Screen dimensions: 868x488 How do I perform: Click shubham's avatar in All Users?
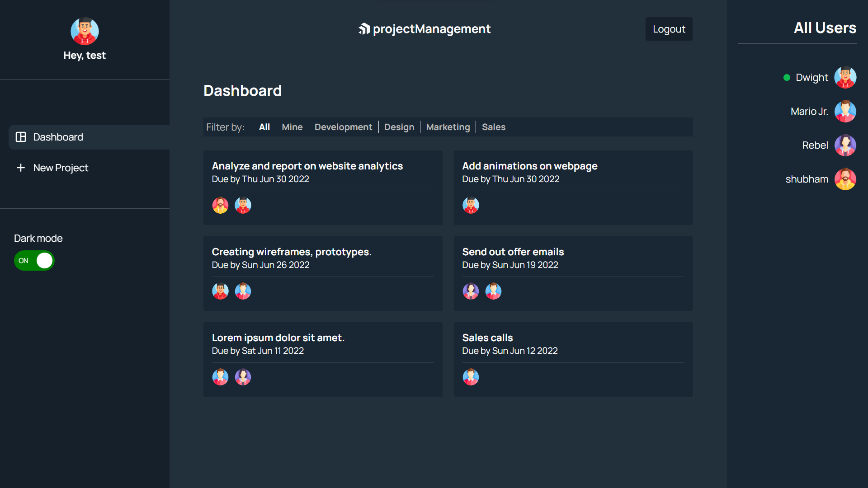tap(845, 179)
